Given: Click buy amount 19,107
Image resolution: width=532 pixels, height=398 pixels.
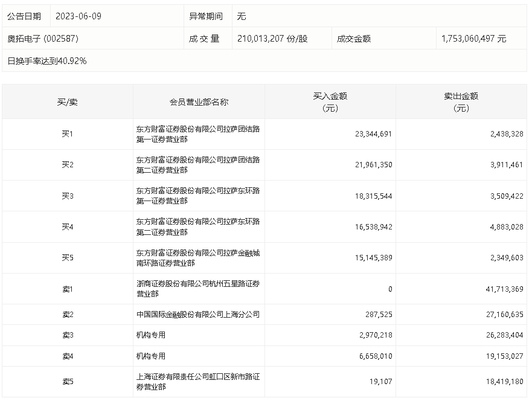Looking at the screenshot, I should click(380, 382).
